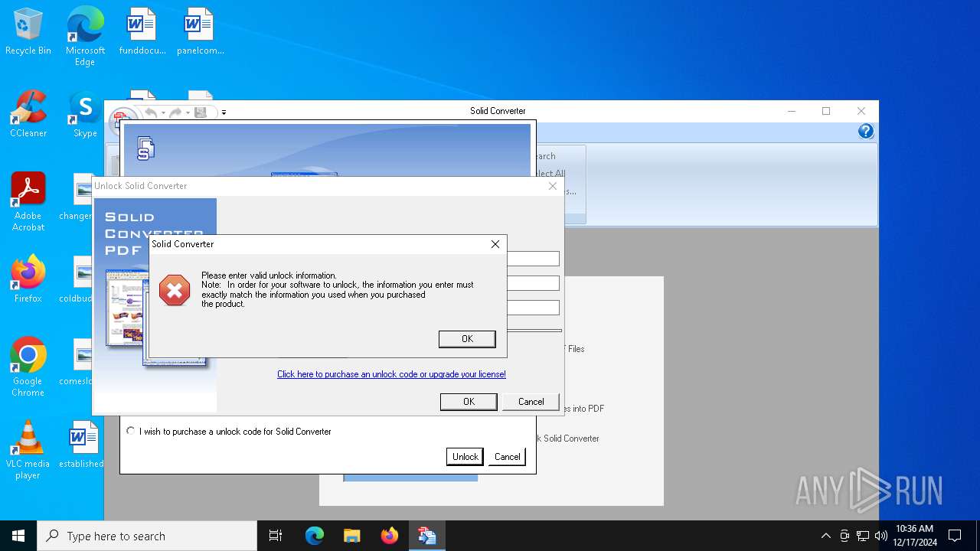Close the Solid Converter main window
The image size is (980, 551).
[x=861, y=111]
